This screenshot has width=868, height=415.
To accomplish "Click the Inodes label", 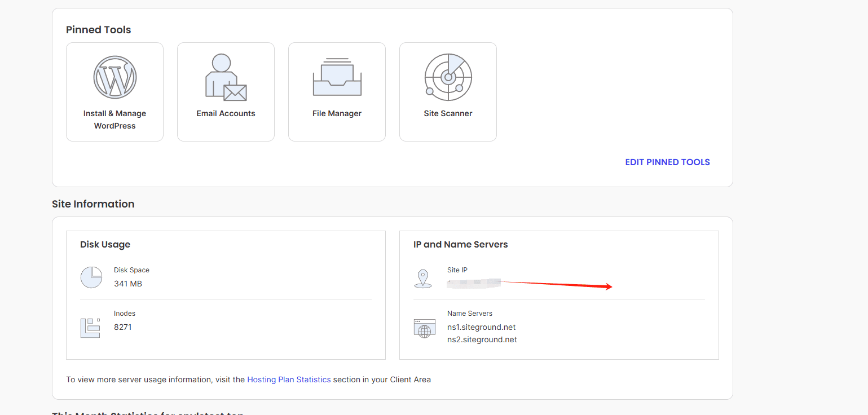I will pos(125,314).
